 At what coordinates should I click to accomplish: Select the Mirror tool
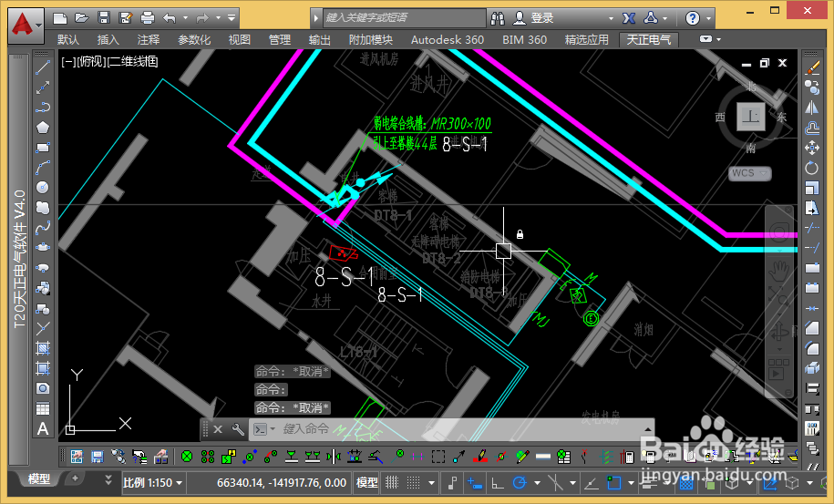coord(811,108)
